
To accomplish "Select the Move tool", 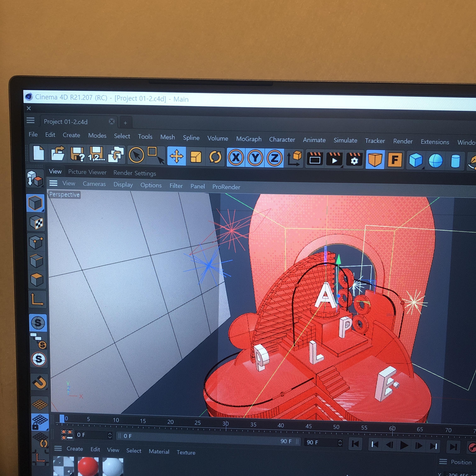I will click(176, 156).
